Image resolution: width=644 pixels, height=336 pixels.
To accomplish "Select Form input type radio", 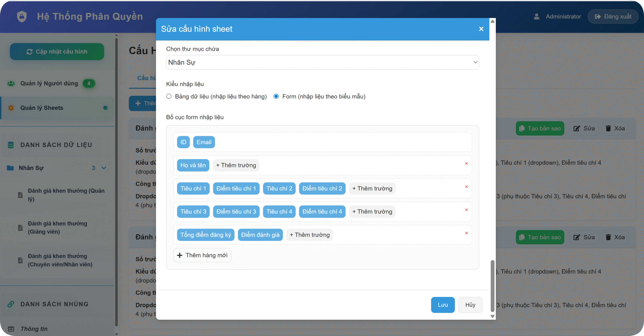I will coord(276,97).
